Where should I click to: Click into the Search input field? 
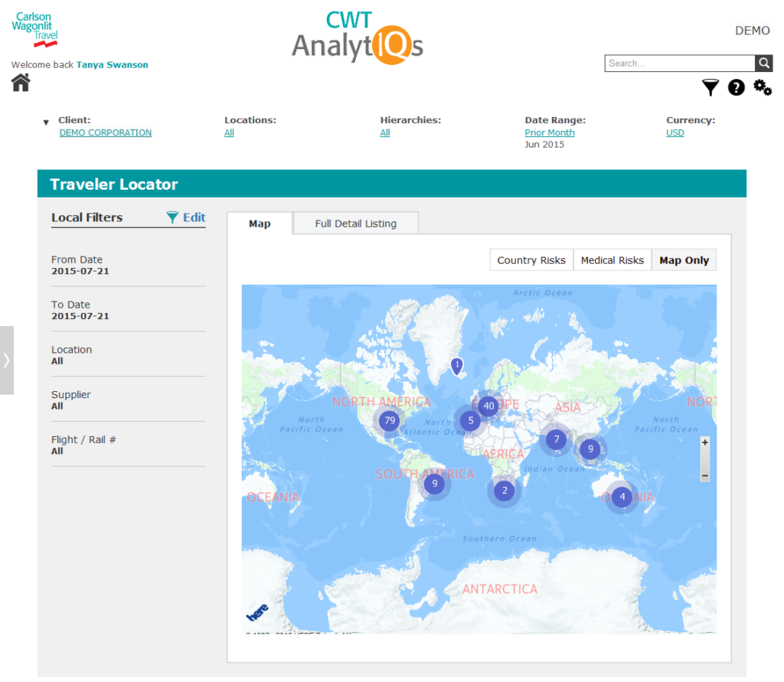680,64
